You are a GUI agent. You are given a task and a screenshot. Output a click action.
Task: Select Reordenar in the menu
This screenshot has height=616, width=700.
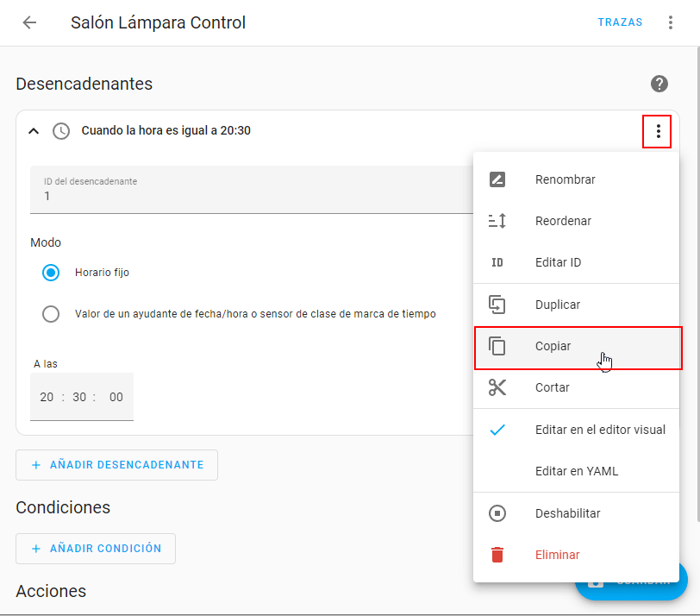pyautogui.click(x=563, y=221)
